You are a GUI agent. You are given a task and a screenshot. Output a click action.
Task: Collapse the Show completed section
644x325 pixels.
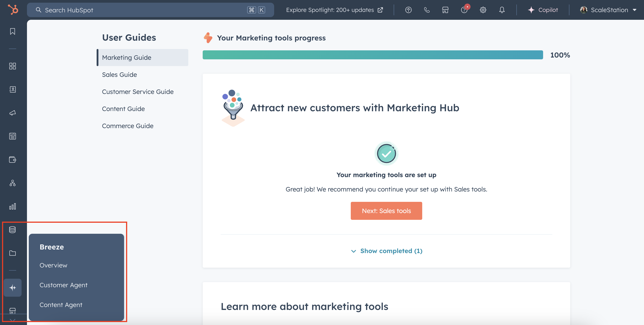386,251
